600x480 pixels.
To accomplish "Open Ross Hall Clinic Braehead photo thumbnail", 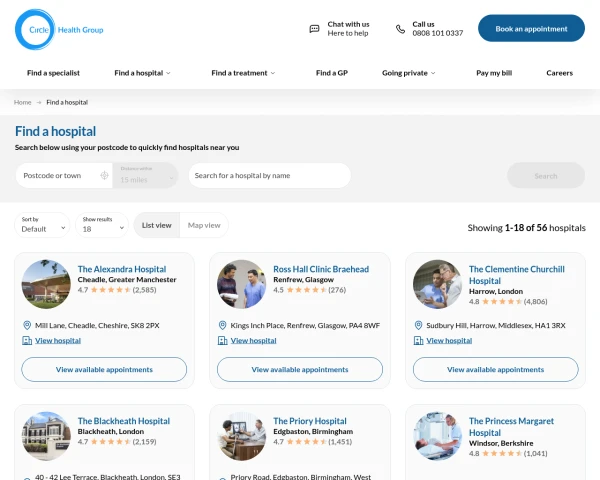I will click(x=241, y=284).
